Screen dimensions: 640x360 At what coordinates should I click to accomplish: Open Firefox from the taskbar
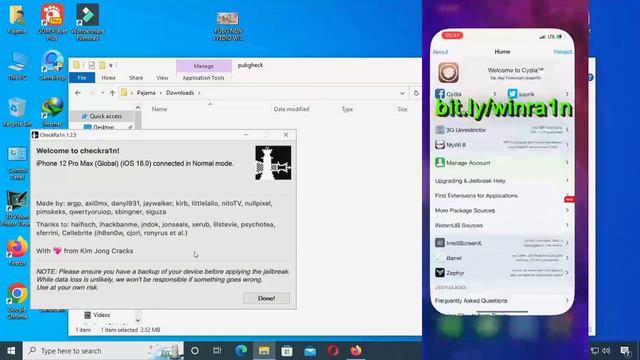[x=356, y=351]
